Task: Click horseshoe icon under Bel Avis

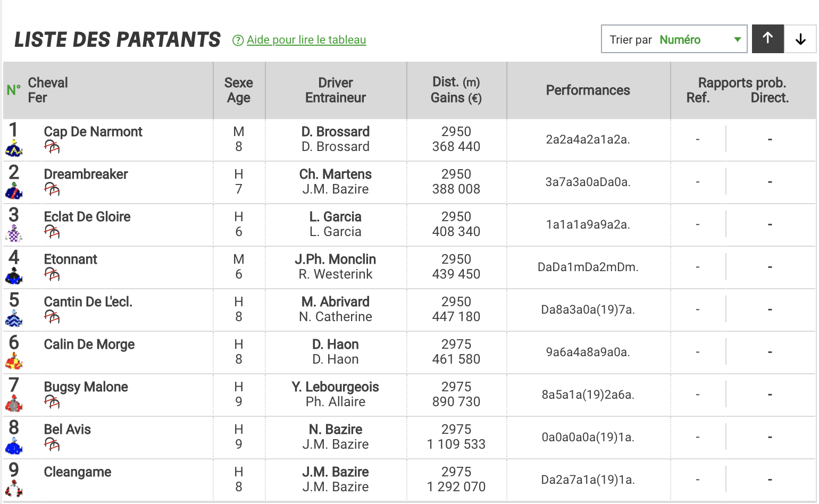Action: tap(52, 444)
